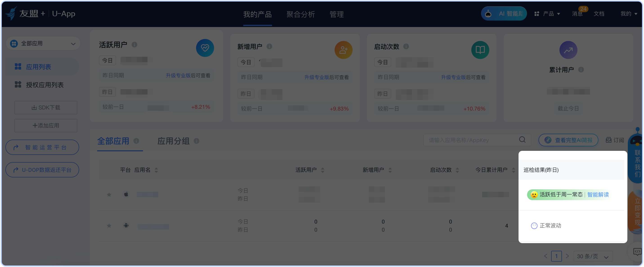Expand the 全部应用 app selector
Screen dimensions: 644x267
pyautogui.click(x=43, y=43)
